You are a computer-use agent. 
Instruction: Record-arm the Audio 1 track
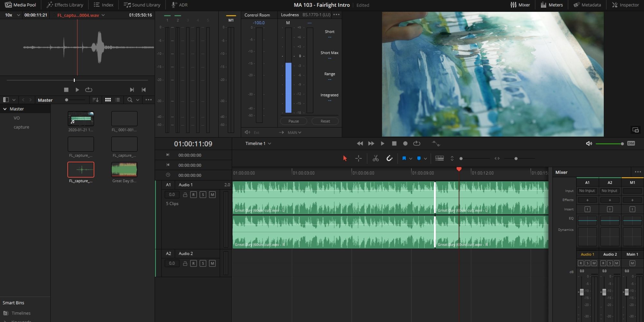(194, 194)
